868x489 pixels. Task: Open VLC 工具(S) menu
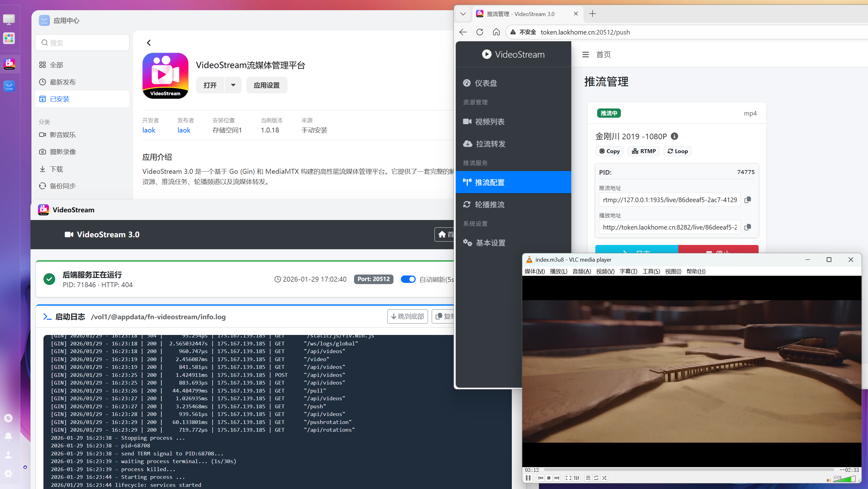click(x=651, y=271)
